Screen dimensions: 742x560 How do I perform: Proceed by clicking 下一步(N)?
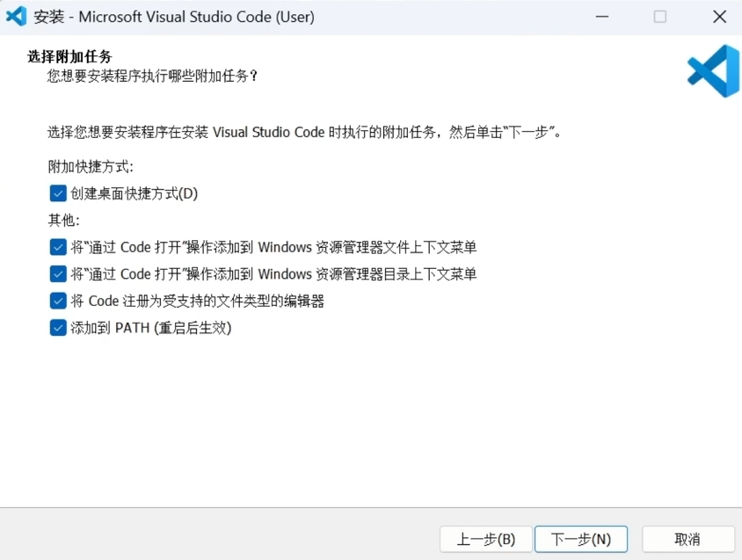pyautogui.click(x=581, y=539)
